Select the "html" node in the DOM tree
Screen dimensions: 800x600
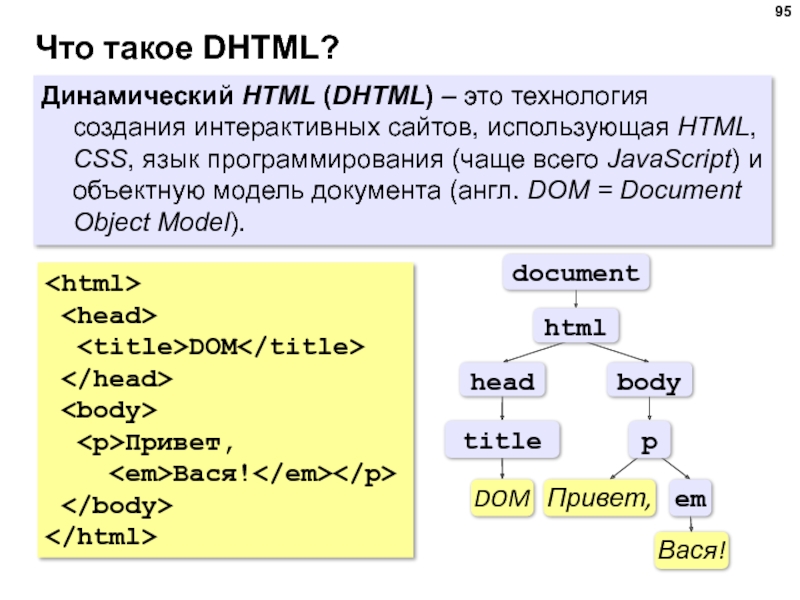pyautogui.click(x=576, y=327)
